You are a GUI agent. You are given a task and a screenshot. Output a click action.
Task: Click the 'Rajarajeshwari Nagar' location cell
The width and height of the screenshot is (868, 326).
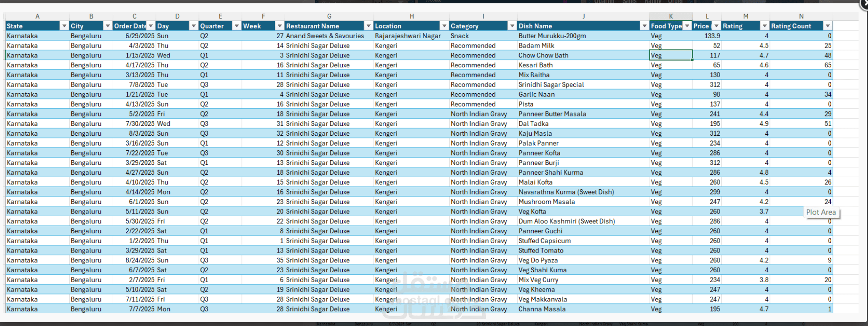[x=411, y=36]
